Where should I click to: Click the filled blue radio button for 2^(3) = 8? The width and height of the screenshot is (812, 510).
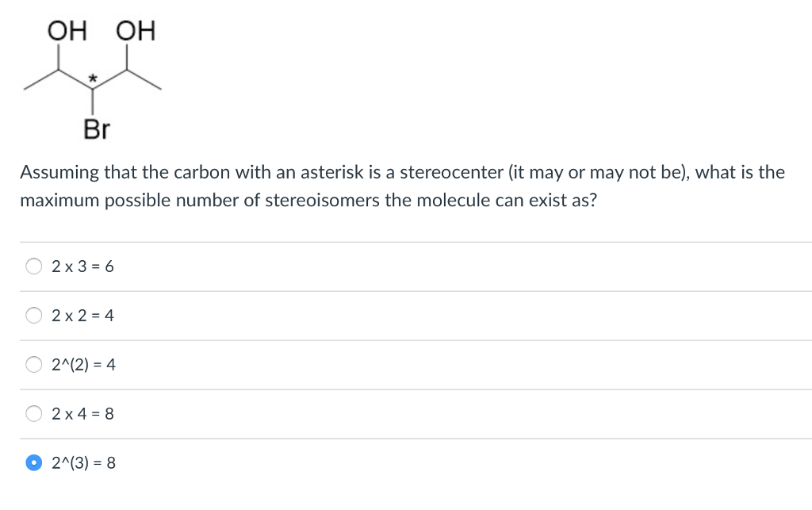pos(33,462)
